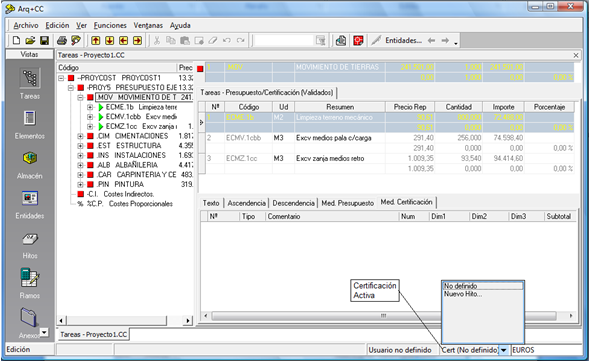Open the Hitos view in the sidebar
589x361 pixels.
click(x=30, y=245)
